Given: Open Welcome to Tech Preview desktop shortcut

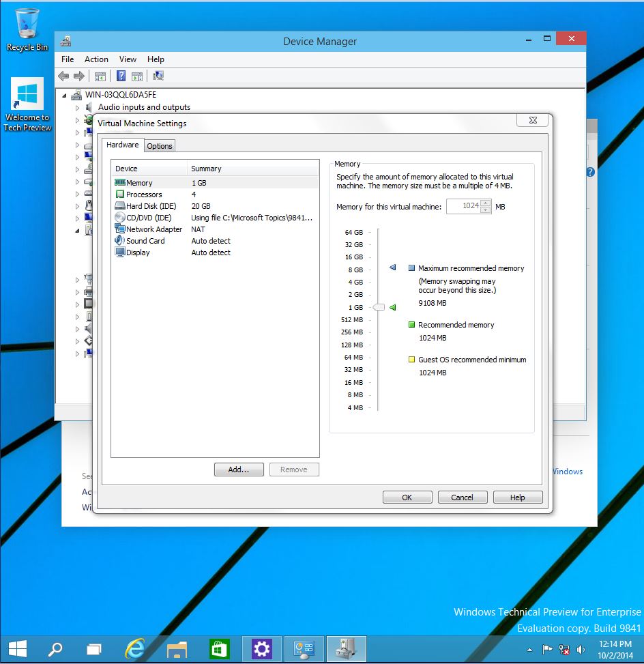Looking at the screenshot, I should (x=27, y=104).
